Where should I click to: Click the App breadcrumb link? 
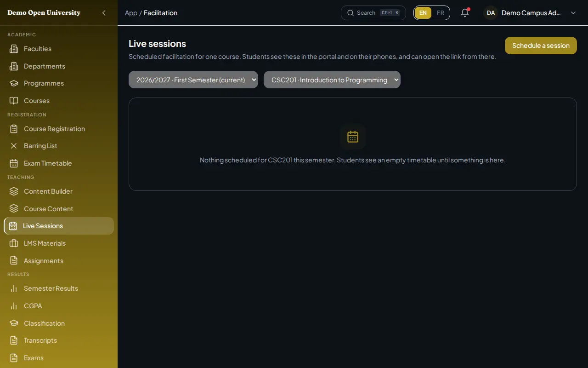click(131, 13)
